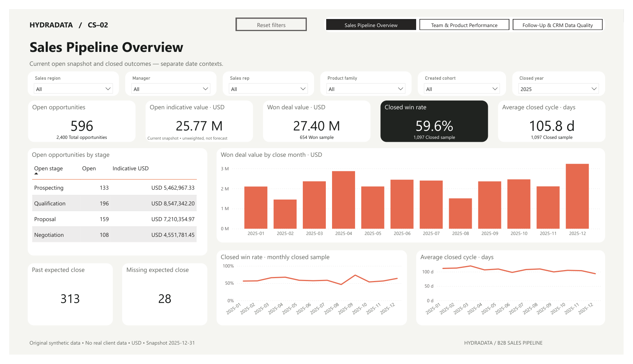This screenshot has height=364, width=633.
Task: Click the Closed win rate monthly chart title
Action: [x=275, y=257]
